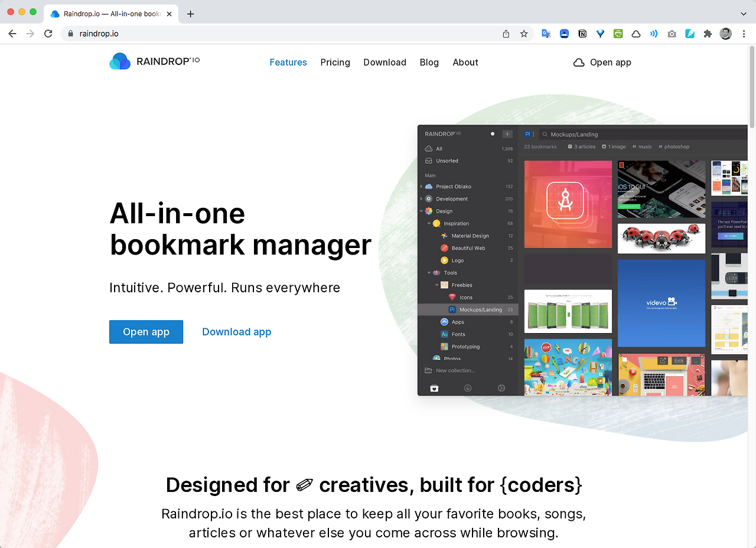Screen dimensions: 756x548
Task: Click the download arrow icon in sidebar footer
Action: pos(468,388)
